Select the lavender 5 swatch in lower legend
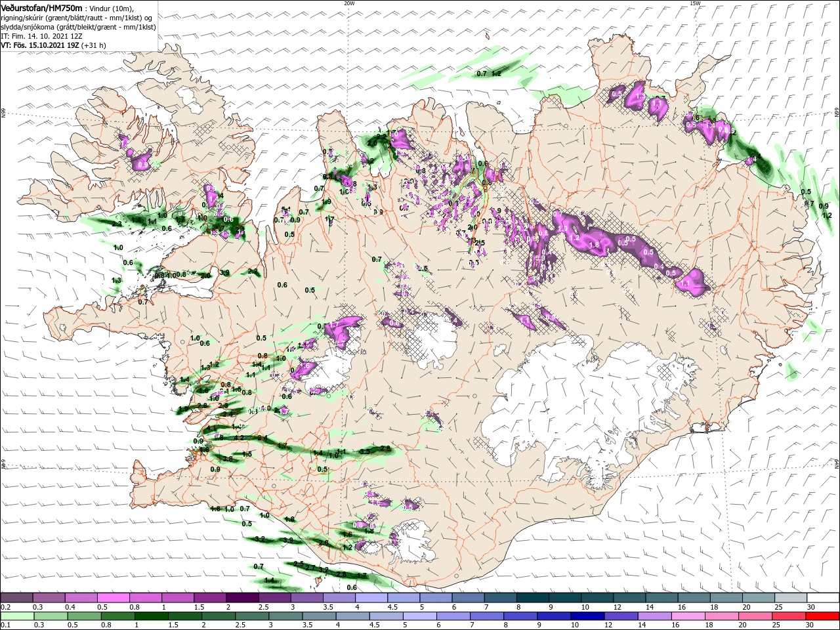The width and height of the screenshot is (840, 630). (x=420, y=616)
